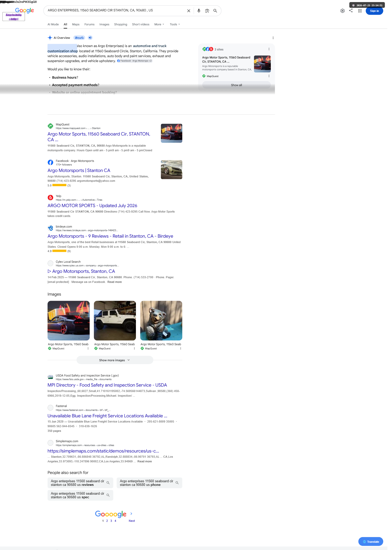Click the Google logo
The height and width of the screenshot is (550, 392).
click(25, 10)
